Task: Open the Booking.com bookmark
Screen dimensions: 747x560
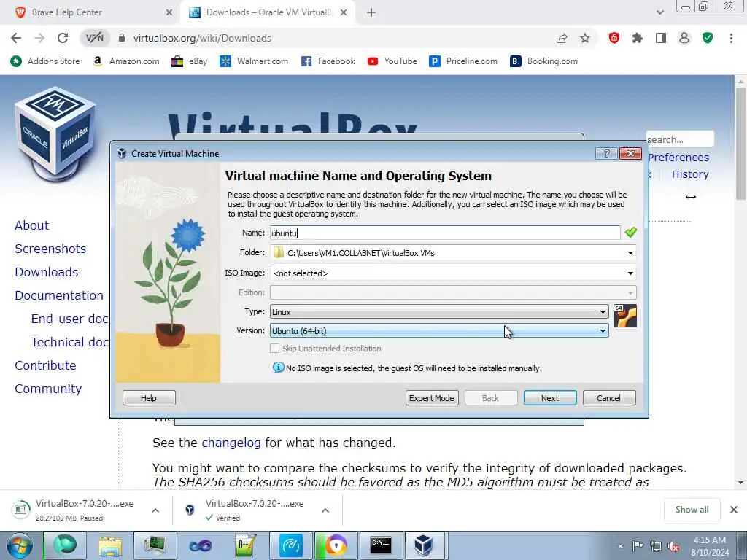Action: tap(543, 61)
